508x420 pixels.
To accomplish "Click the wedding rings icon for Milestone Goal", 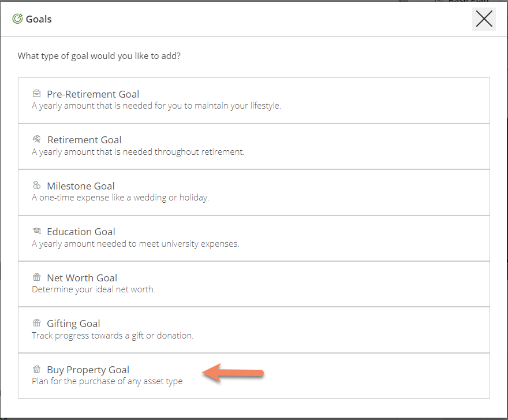I will [37, 185].
